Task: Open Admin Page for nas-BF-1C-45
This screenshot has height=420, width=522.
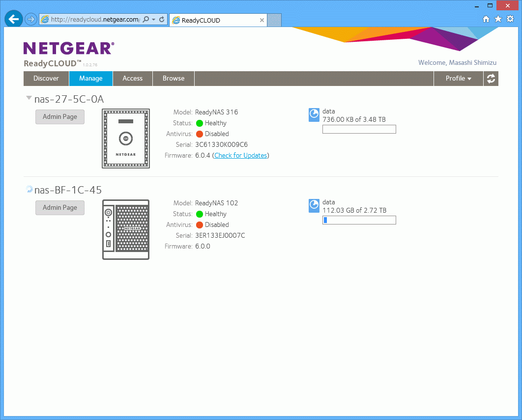Action: pos(60,208)
